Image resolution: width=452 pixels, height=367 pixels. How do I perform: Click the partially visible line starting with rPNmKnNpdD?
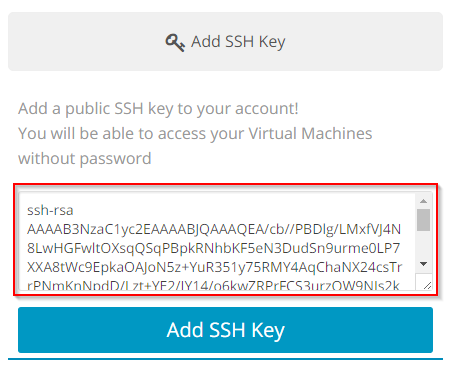(213, 285)
